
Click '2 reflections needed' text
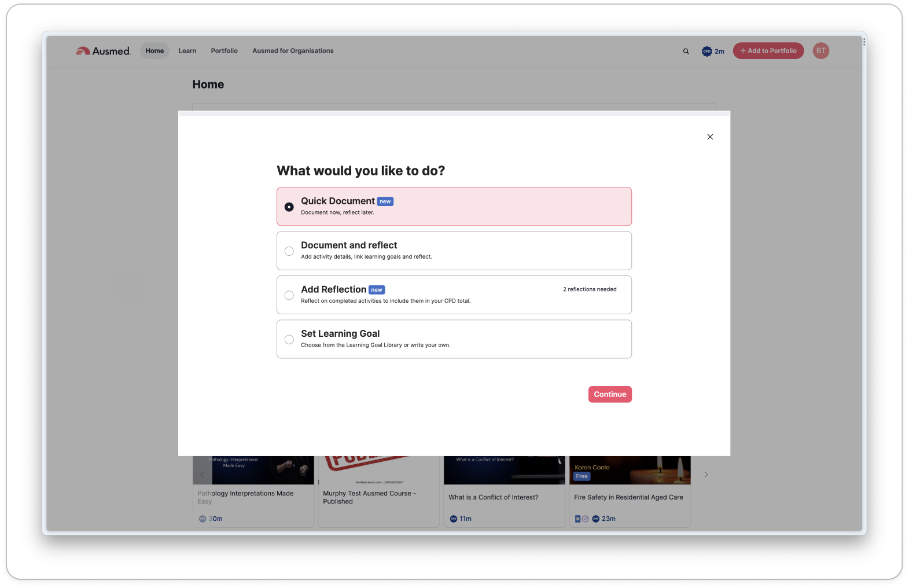[590, 289]
